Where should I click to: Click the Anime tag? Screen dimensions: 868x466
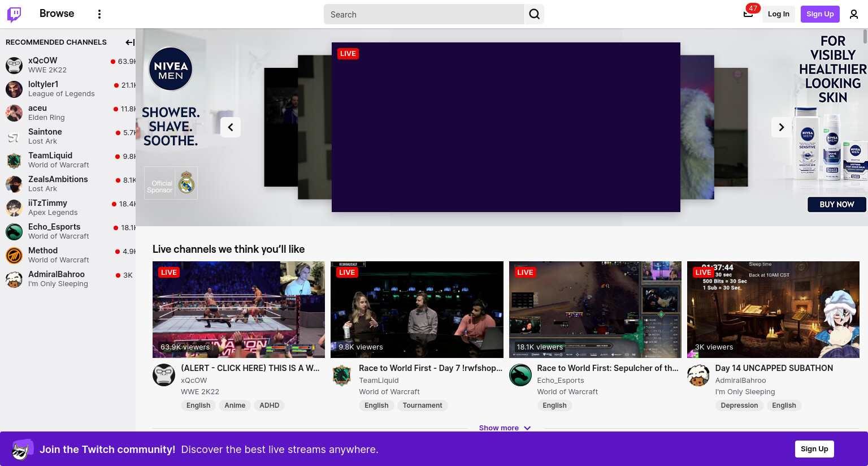pos(235,405)
